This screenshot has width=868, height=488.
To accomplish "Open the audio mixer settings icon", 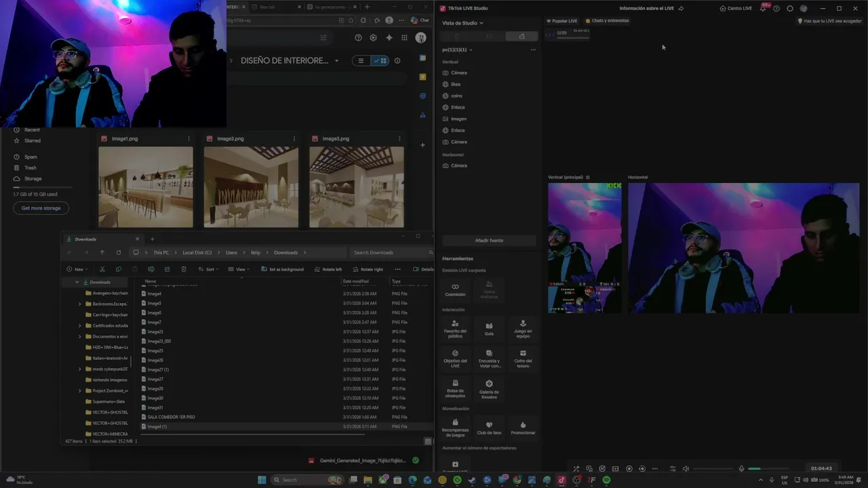I will point(673,468).
